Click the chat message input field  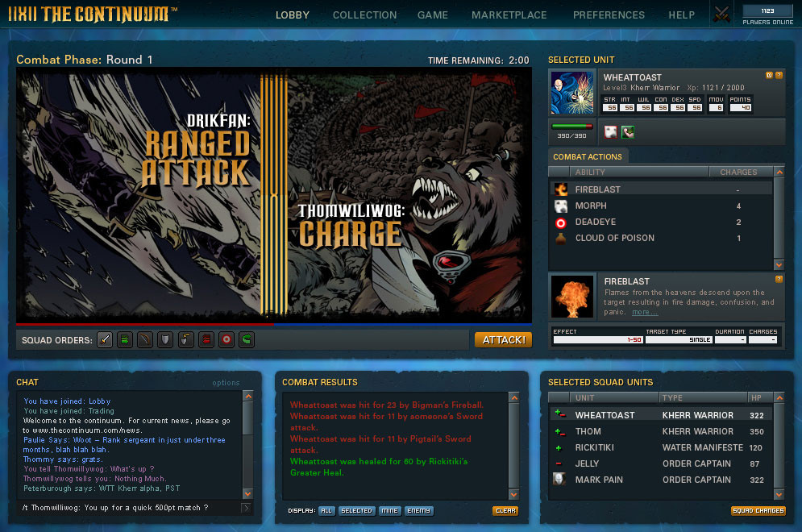(x=130, y=508)
